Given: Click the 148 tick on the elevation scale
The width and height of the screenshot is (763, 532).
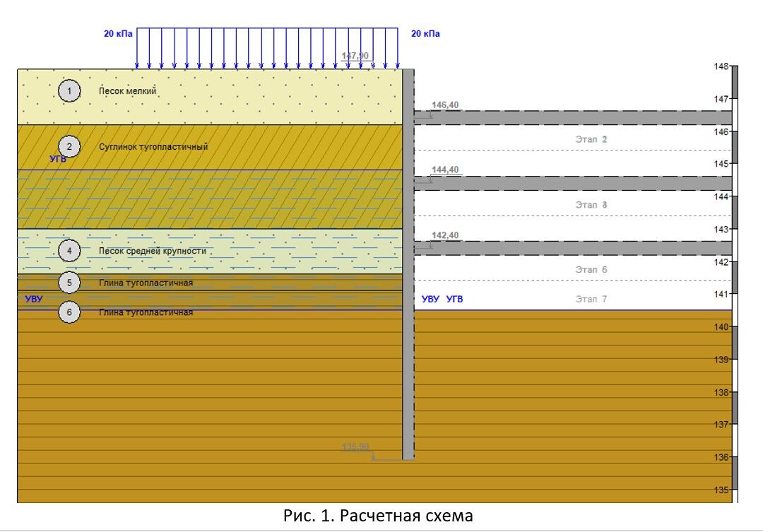Looking at the screenshot, I should 721,66.
